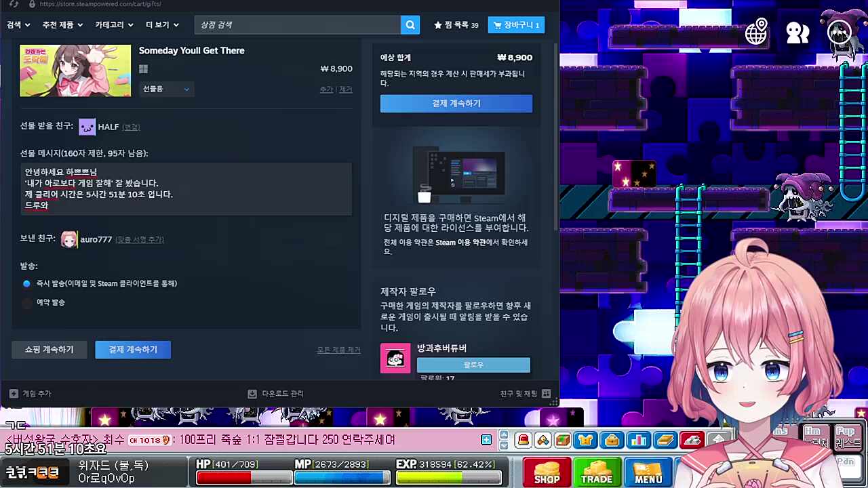Click the magnifier search button in Steam store
The image size is (868, 488).
tap(410, 25)
